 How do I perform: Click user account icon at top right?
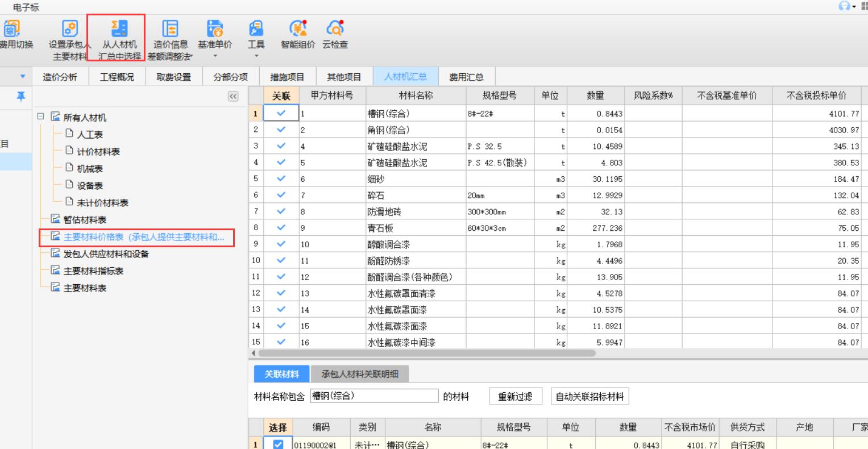coord(844,6)
